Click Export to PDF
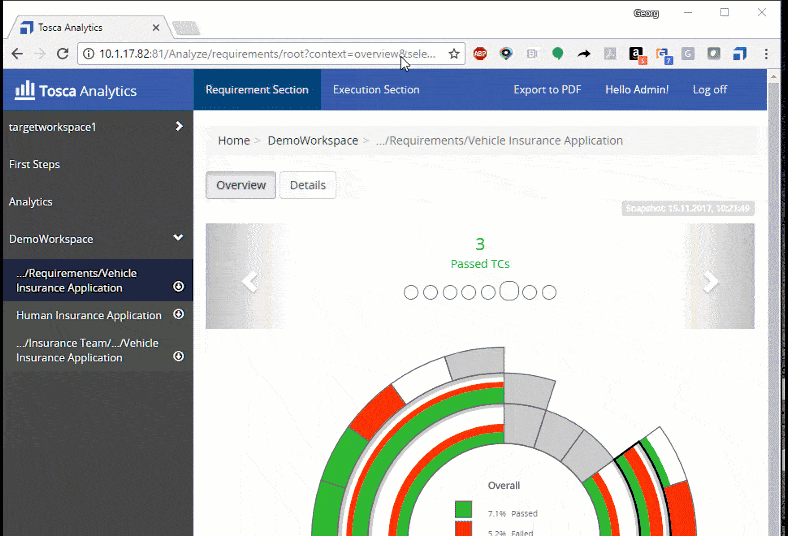 click(547, 89)
